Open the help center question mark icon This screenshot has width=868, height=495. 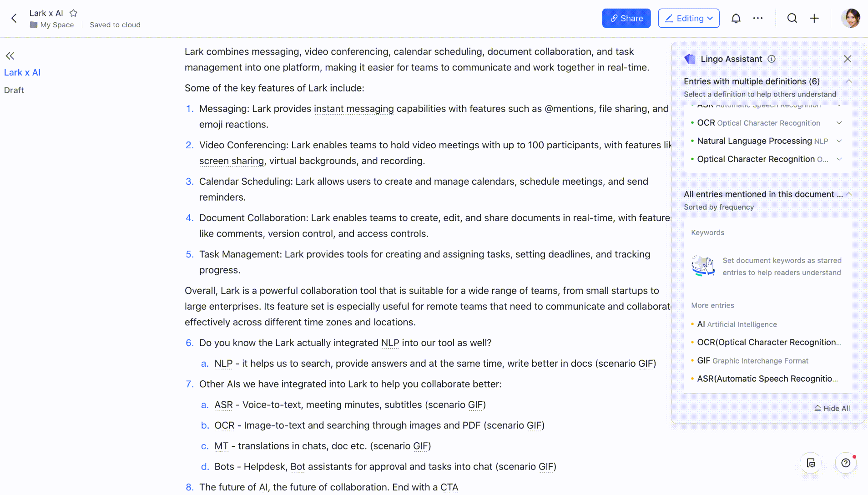846,463
